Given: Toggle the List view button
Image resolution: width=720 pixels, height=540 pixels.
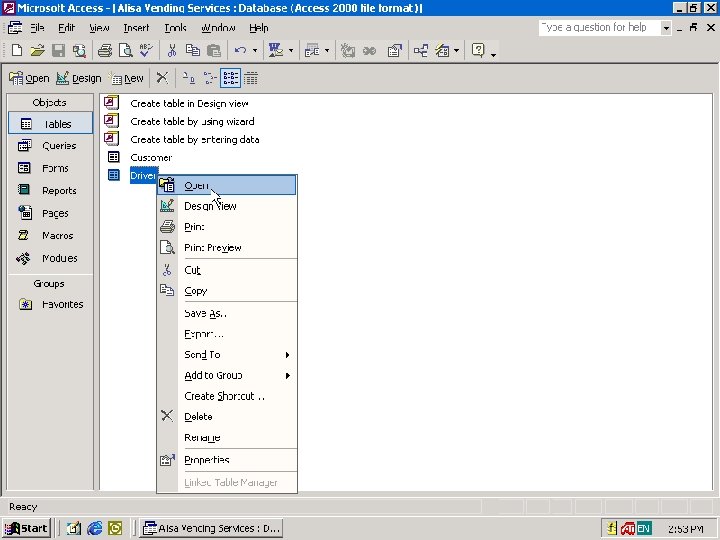Looking at the screenshot, I should tap(230, 78).
